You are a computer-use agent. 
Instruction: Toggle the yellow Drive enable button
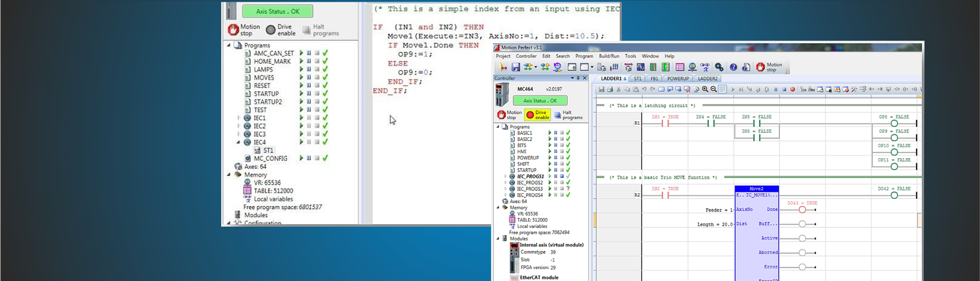537,115
